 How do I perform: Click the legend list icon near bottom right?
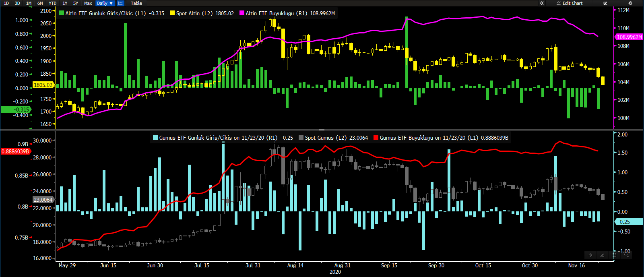coord(614,255)
